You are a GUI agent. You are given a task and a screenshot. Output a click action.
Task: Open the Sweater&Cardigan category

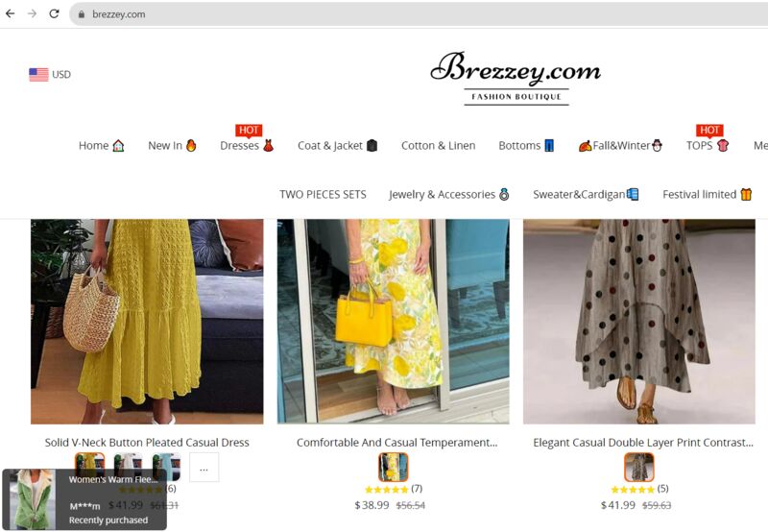click(x=586, y=194)
